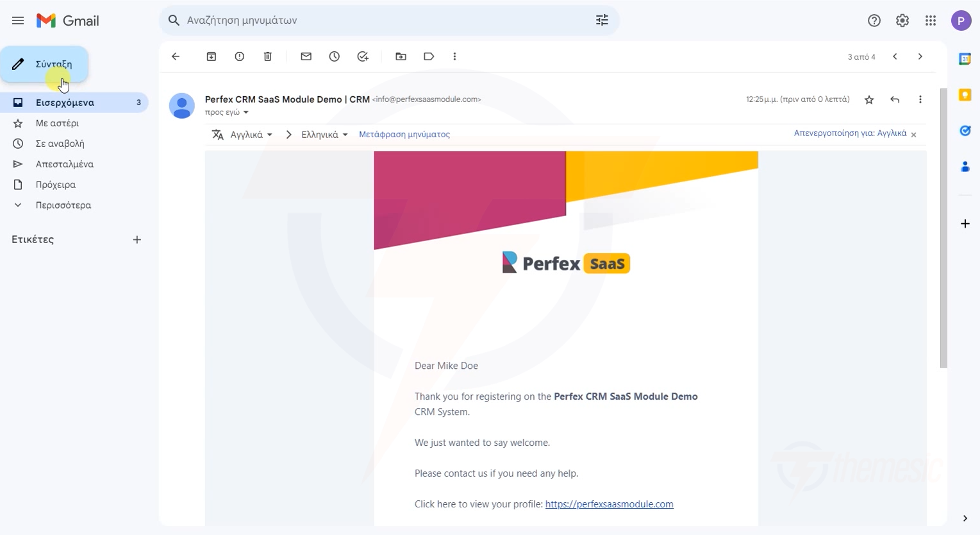Star the Perfex CRM email
Image resolution: width=980 pixels, height=535 pixels.
(x=869, y=99)
